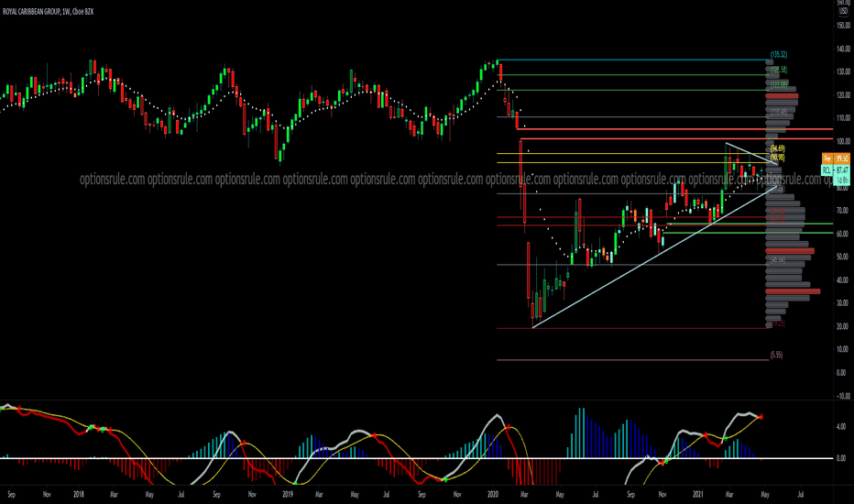Click the orange Pre-market 89.50 price tag

pos(836,159)
